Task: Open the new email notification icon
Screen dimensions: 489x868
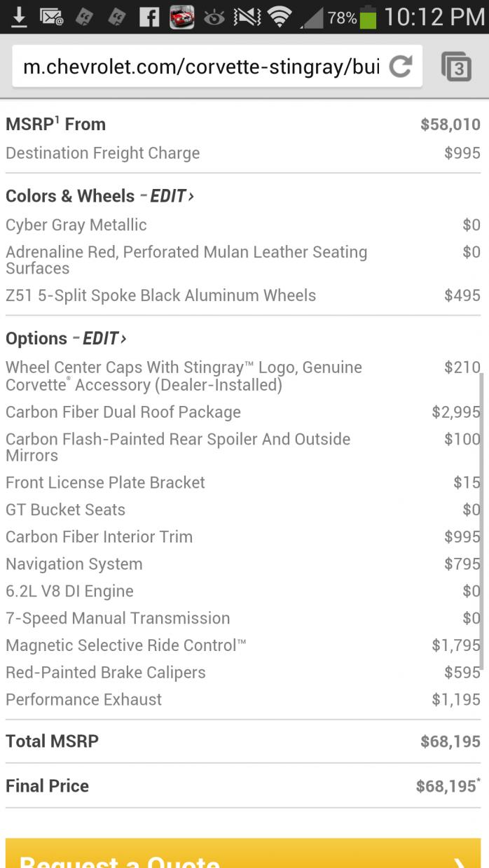Action: (x=49, y=17)
